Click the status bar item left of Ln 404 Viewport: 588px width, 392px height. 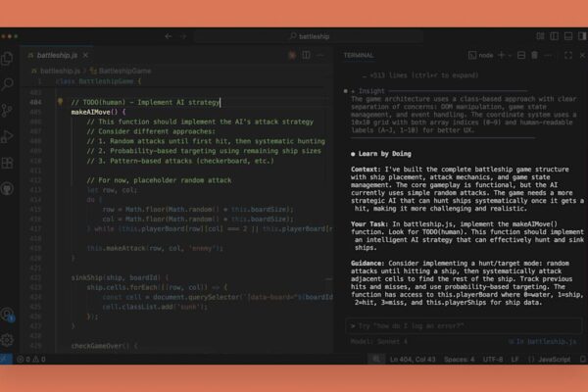point(376,359)
